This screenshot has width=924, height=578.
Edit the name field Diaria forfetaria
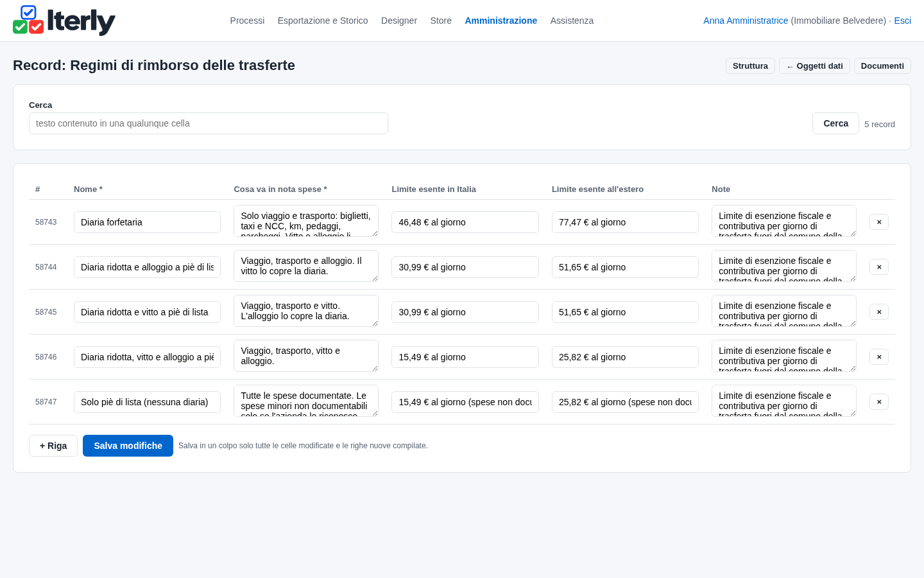point(147,222)
